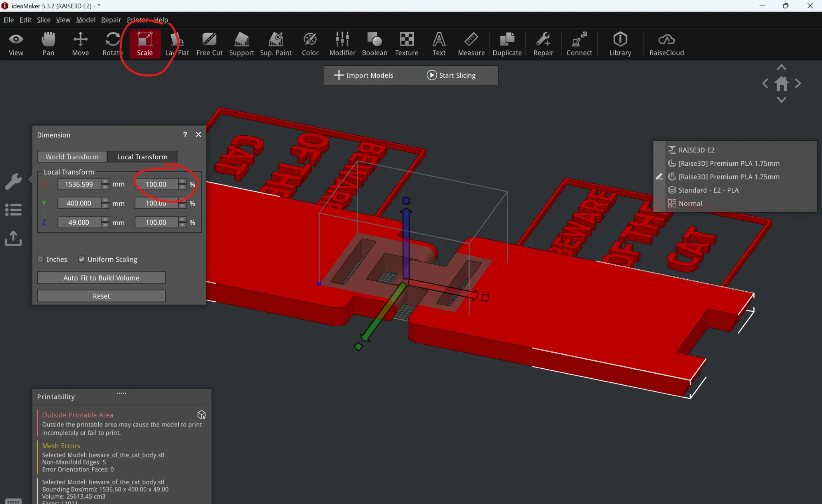Open the Texture tool
This screenshot has width=822, height=504.
pyautogui.click(x=407, y=44)
